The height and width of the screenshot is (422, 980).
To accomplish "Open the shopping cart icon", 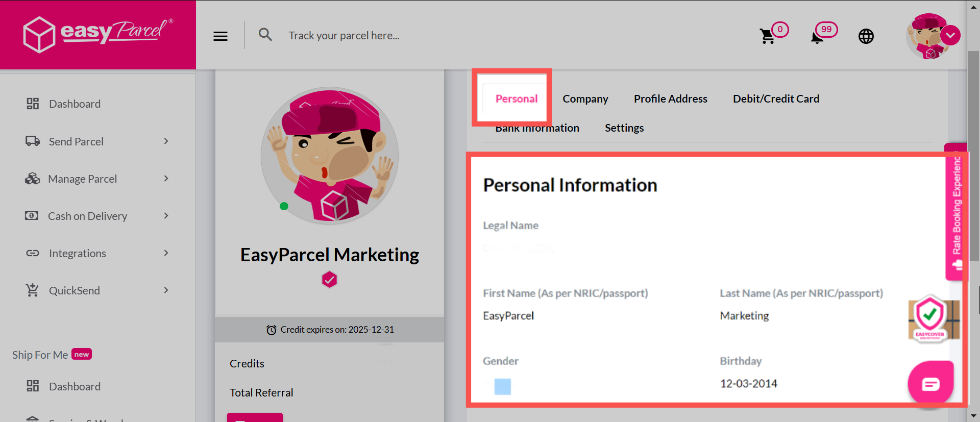I will coord(767,36).
